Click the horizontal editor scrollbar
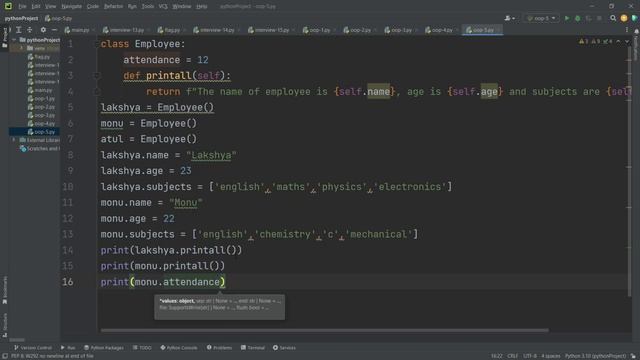This screenshot has width=640, height=360. (x=324, y=330)
